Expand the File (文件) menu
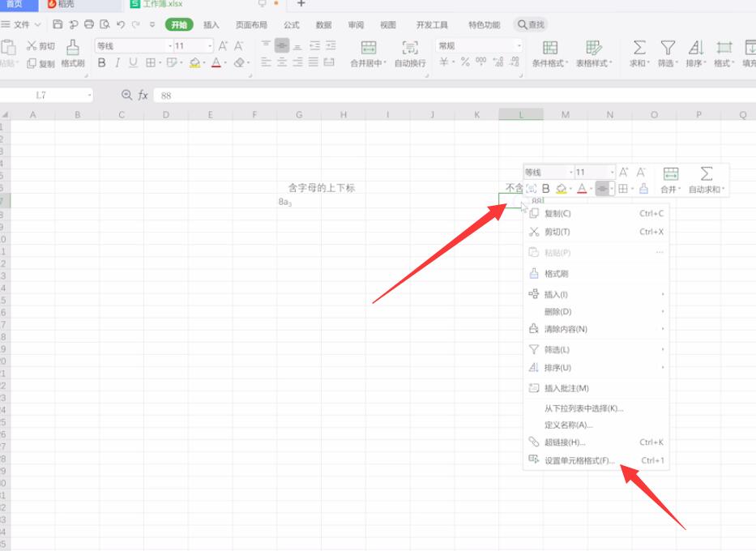Screen dimensions: 756x551 (x=21, y=24)
